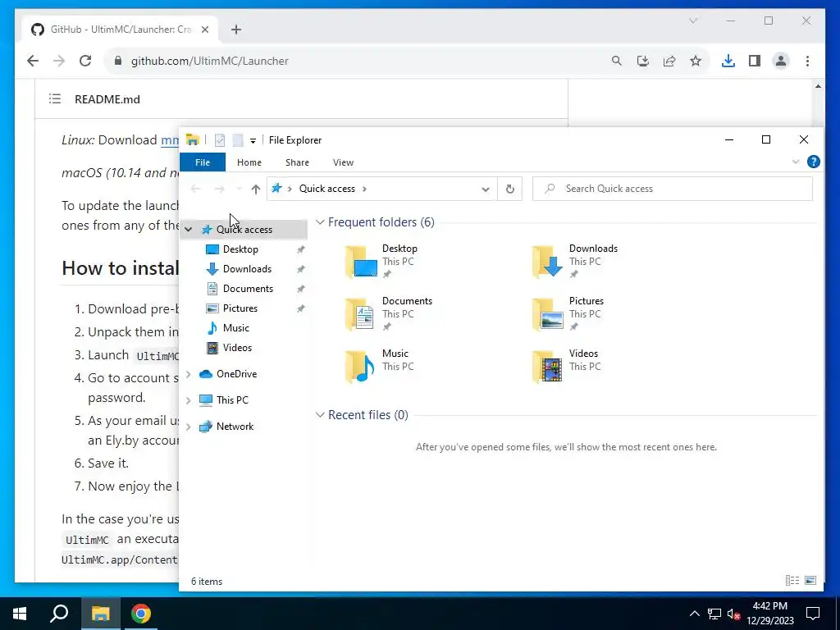Screen dimensions: 840x630
Task: Open Windows Start menu
Action: tap(20, 614)
